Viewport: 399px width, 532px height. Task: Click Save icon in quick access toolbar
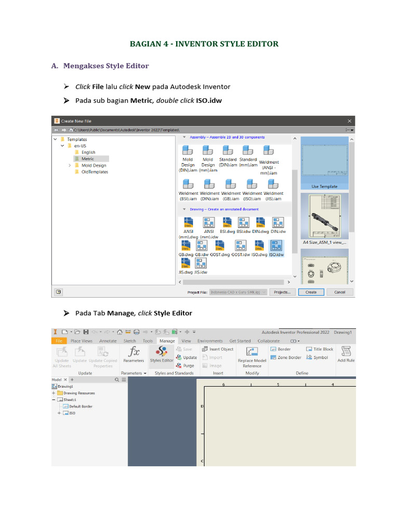pos(86,332)
